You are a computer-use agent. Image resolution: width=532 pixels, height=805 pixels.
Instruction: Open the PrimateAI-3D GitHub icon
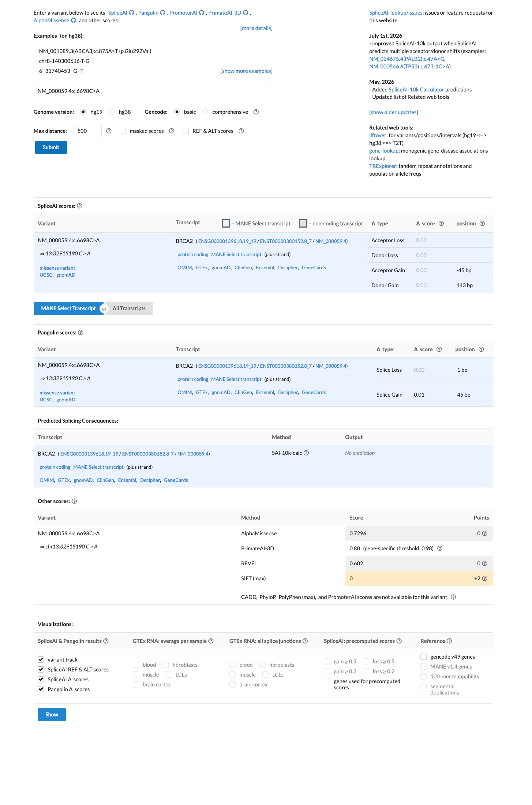(246, 13)
